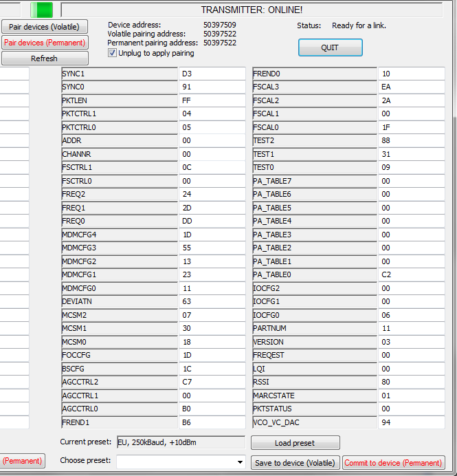Image resolution: width=457 pixels, height=476 pixels.
Task: Edit the MDMCFG3 value 55
Action: coord(212,248)
